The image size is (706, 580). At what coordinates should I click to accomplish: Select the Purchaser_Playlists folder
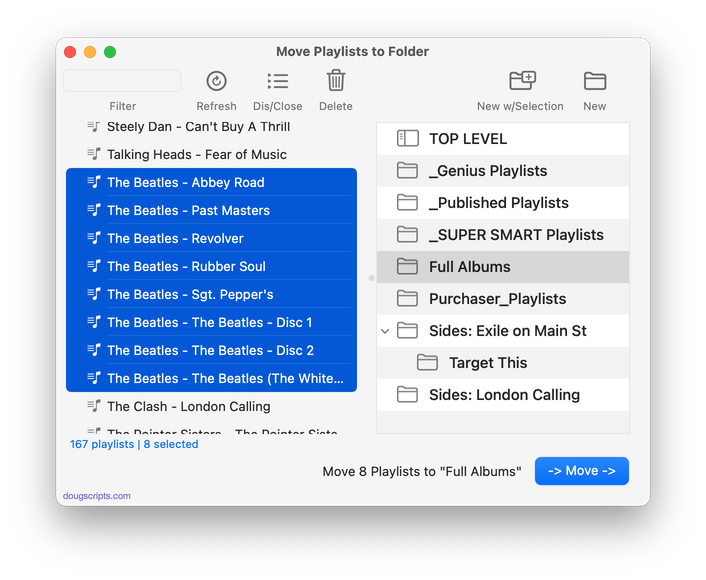tap(502, 299)
